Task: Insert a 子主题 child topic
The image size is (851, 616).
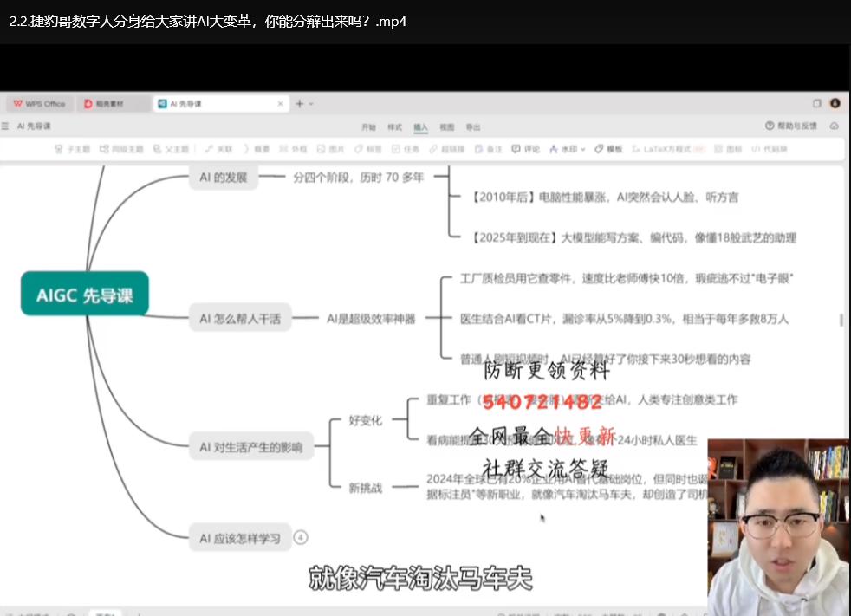Action: 72,149
